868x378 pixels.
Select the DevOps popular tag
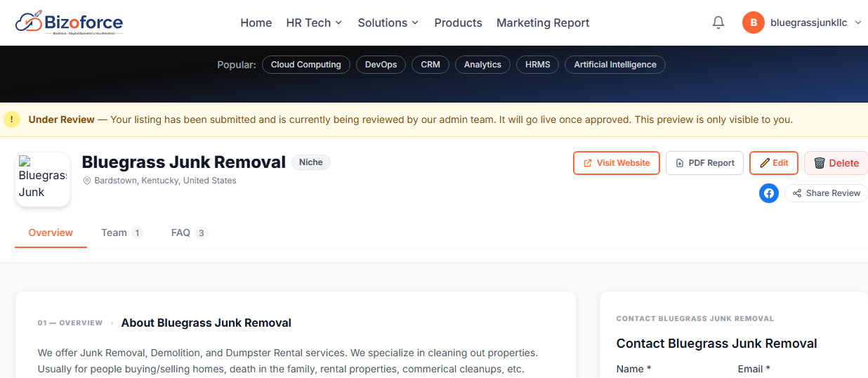click(x=381, y=65)
